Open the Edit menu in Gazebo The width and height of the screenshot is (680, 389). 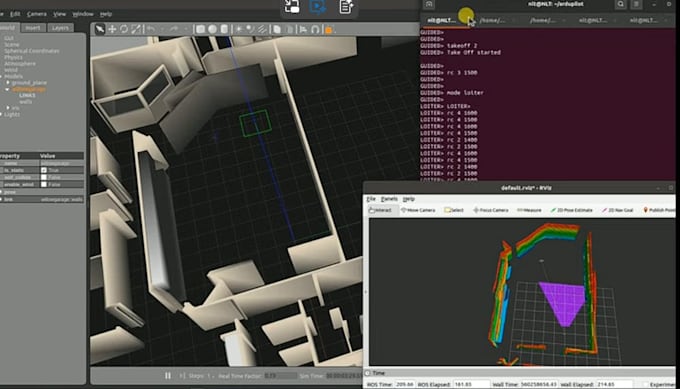point(15,14)
